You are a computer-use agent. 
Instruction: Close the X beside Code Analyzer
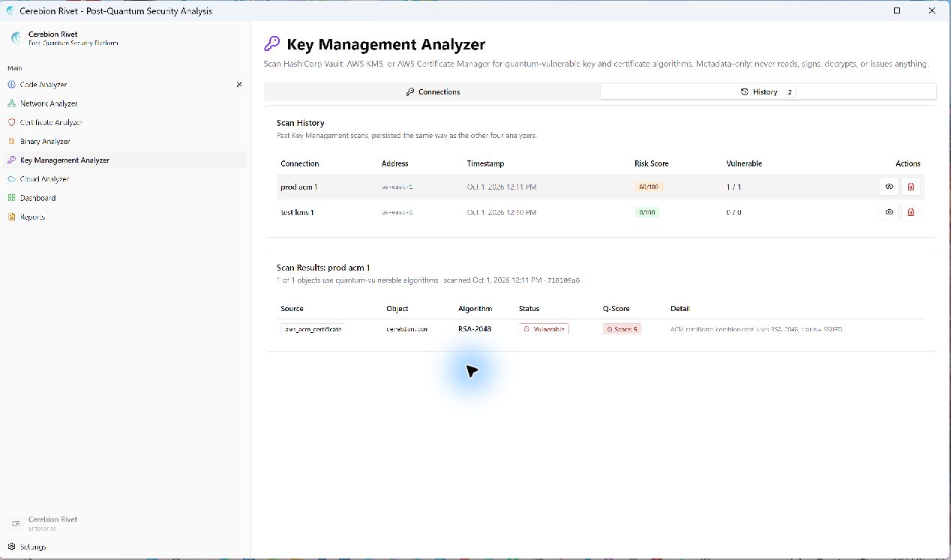239,85
